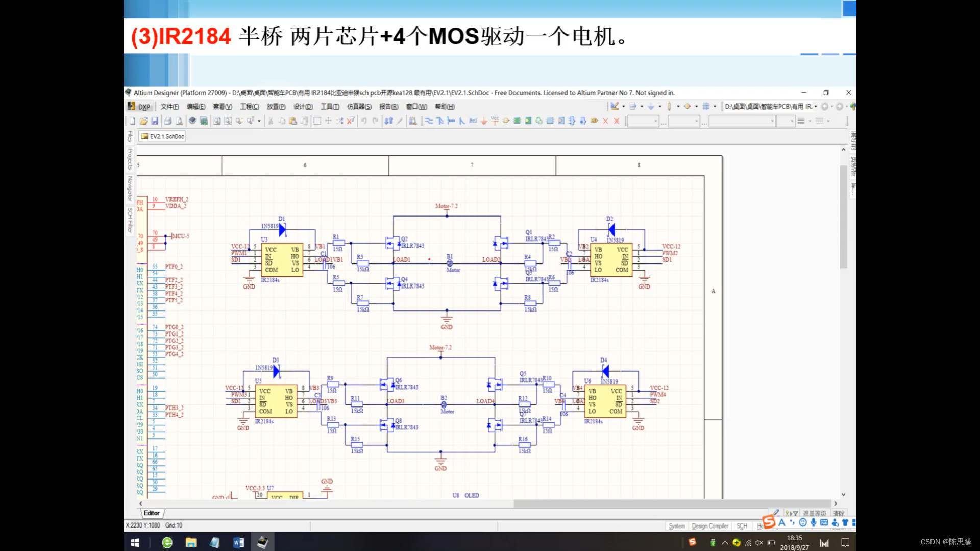The image size is (980, 551).
Task: Open the Files side panel tab
Action: (130, 136)
